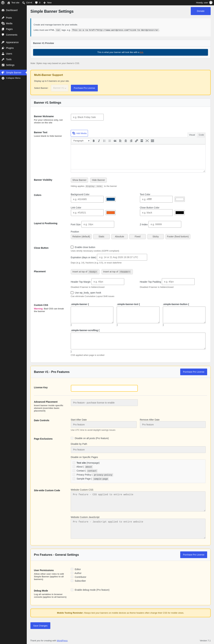The width and height of the screenshot is (214, 644).
Task: Open Plugins in the sidebar
Action: click(13, 48)
